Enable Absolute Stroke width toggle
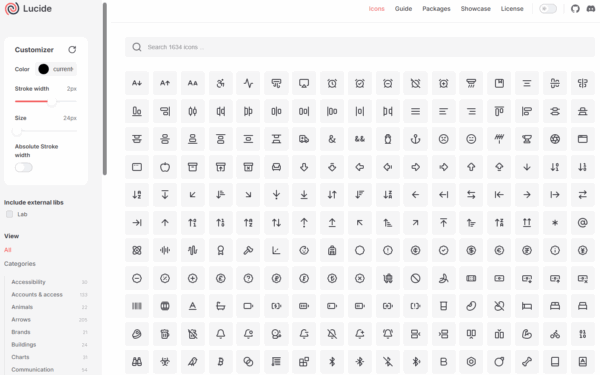 (x=24, y=167)
